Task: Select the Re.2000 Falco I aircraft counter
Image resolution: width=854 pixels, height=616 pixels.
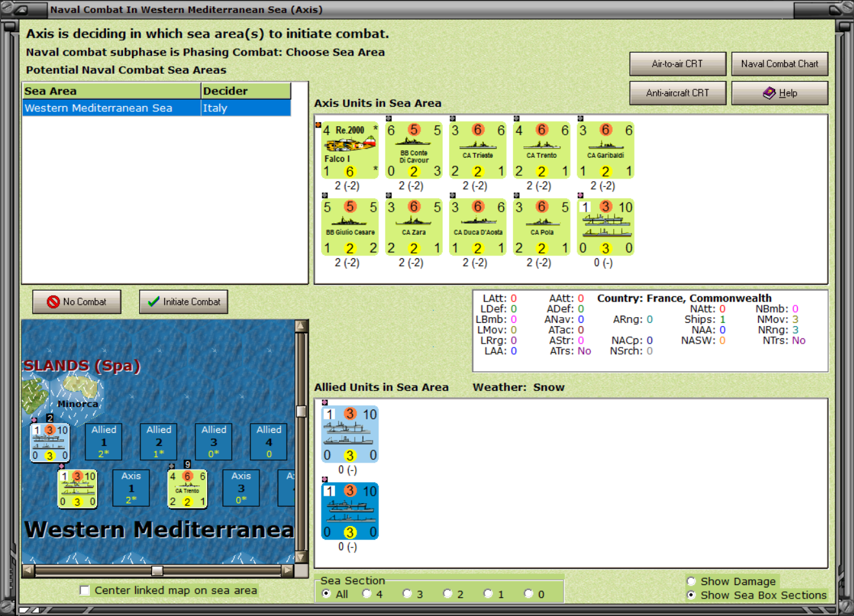Action: [350, 150]
